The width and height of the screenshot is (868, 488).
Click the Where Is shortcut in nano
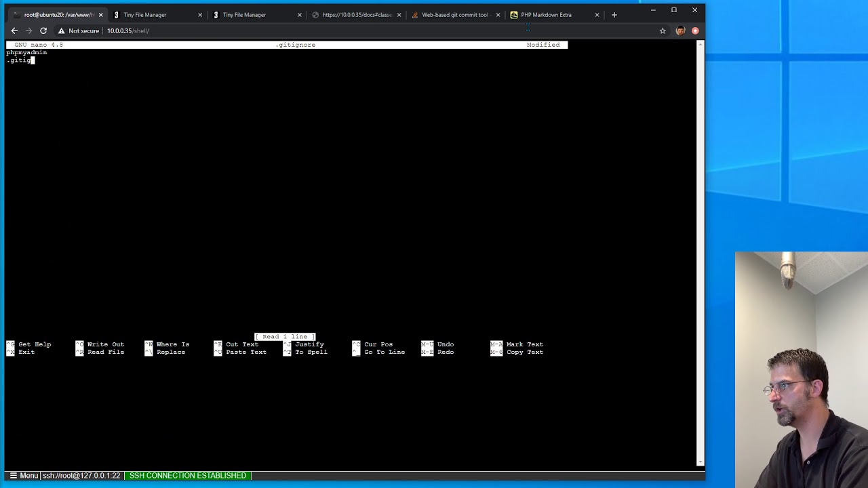point(167,344)
